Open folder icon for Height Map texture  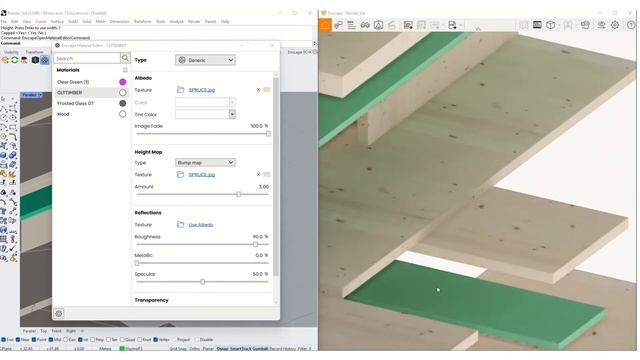[x=180, y=174]
